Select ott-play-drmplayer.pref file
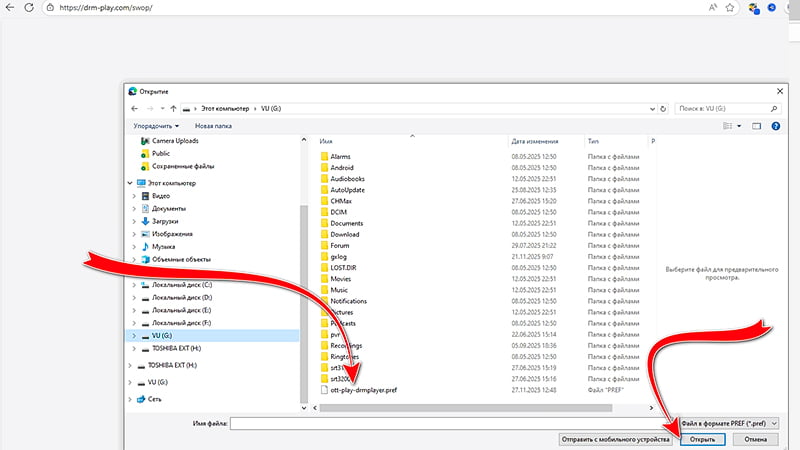The height and width of the screenshot is (450, 800). [x=364, y=391]
